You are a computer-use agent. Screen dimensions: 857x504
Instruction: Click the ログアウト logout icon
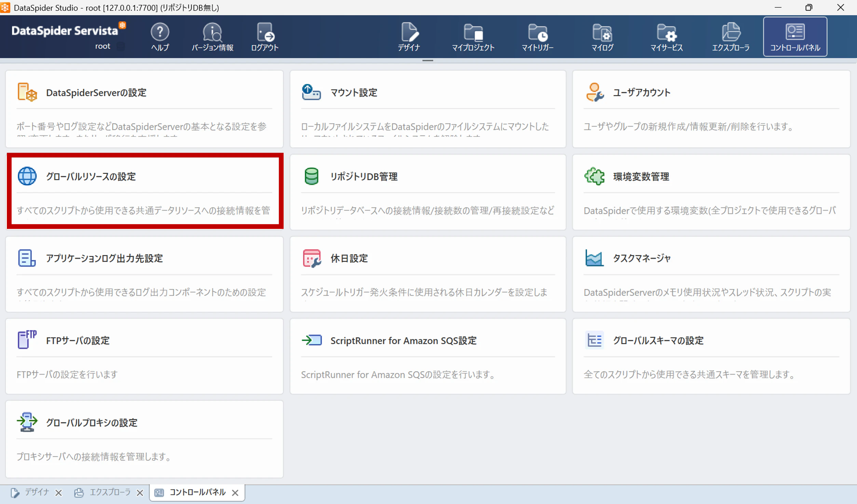(264, 37)
